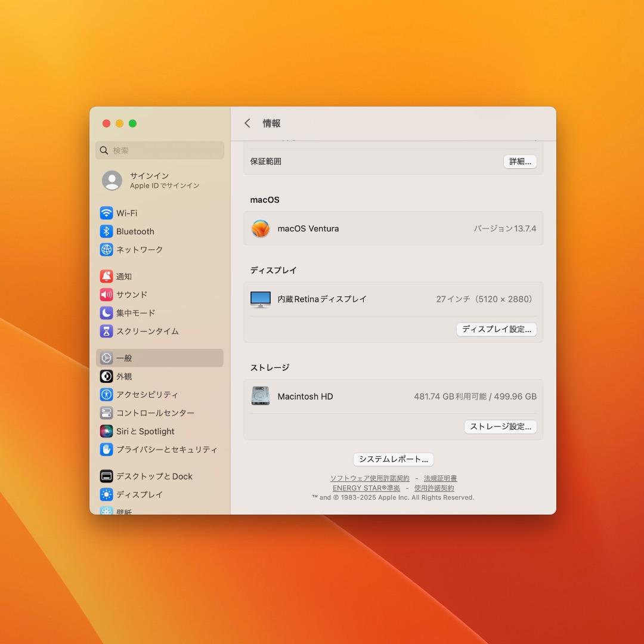This screenshot has height=644, width=644.
Task: Open the Network globe icon
Action: pyautogui.click(x=106, y=250)
